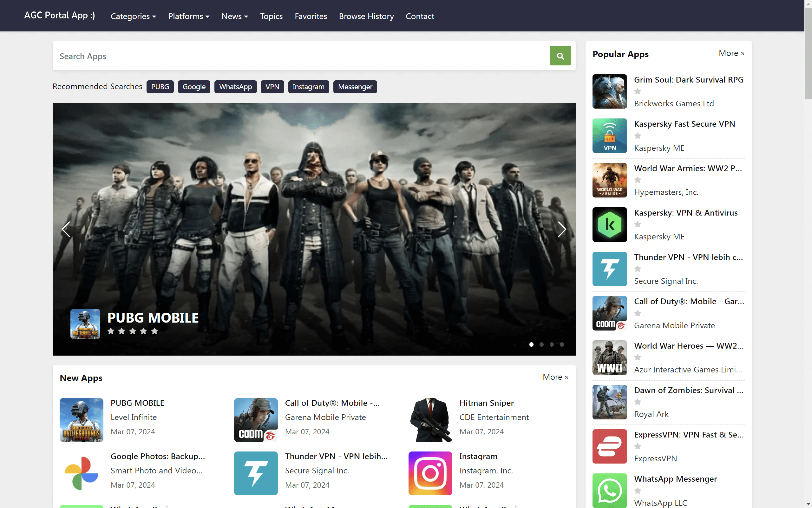Viewport: 812px width, 508px height.
Task: Open Google Photos: Backup... title link
Action: click(158, 456)
